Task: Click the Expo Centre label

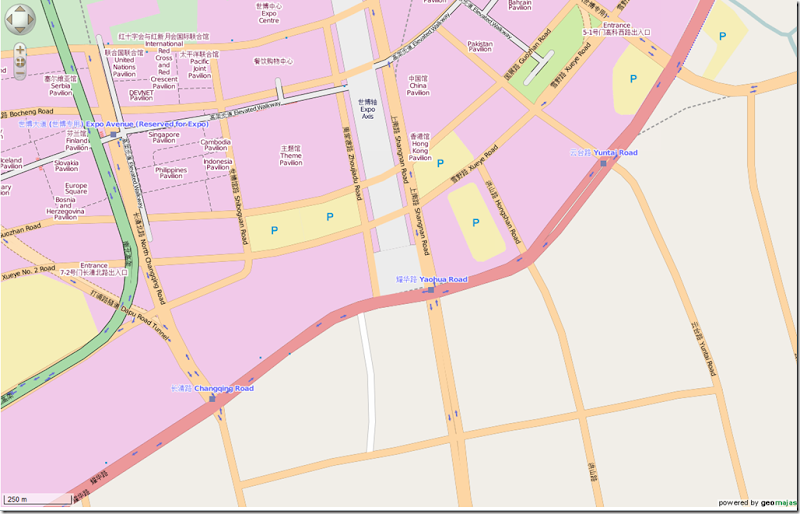Action: click(x=269, y=13)
